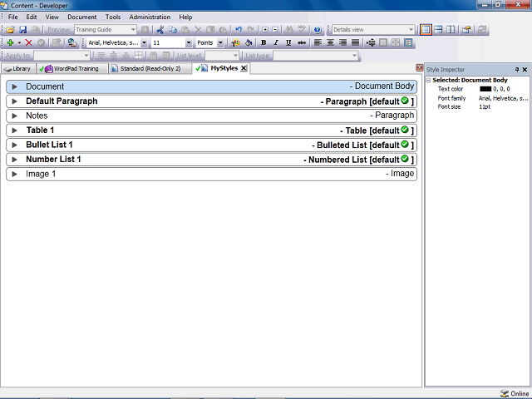Screen dimensions: 532x399
Task: Click the indent margin icon
Action: 371,42
